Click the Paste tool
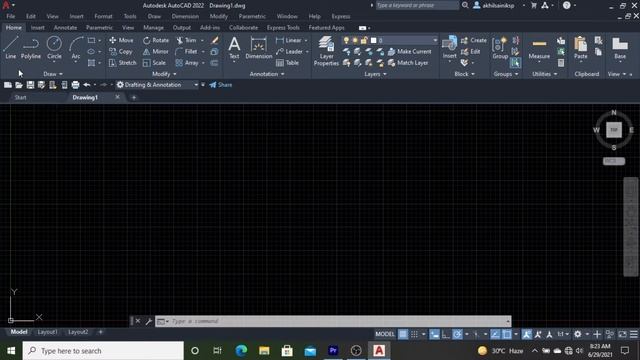The image size is (640, 360). click(580, 48)
